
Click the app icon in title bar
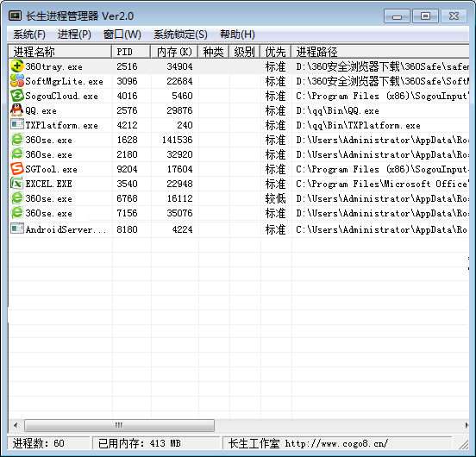tap(15, 16)
